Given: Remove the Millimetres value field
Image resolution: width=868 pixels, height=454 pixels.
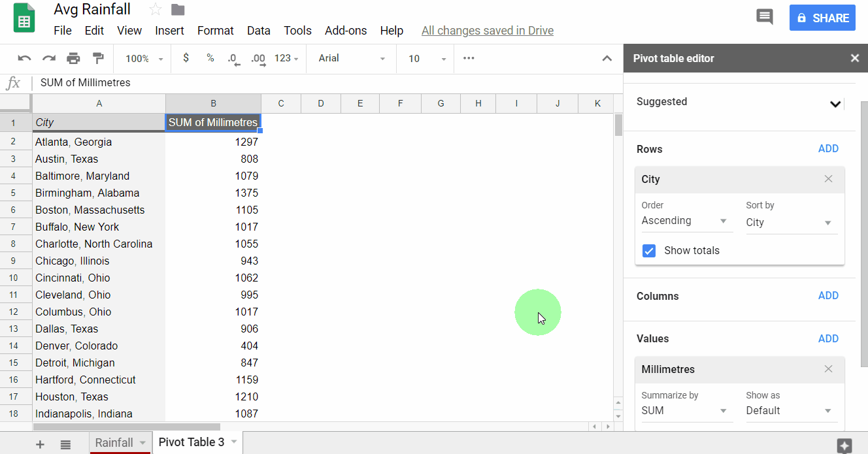Looking at the screenshot, I should click(x=828, y=369).
